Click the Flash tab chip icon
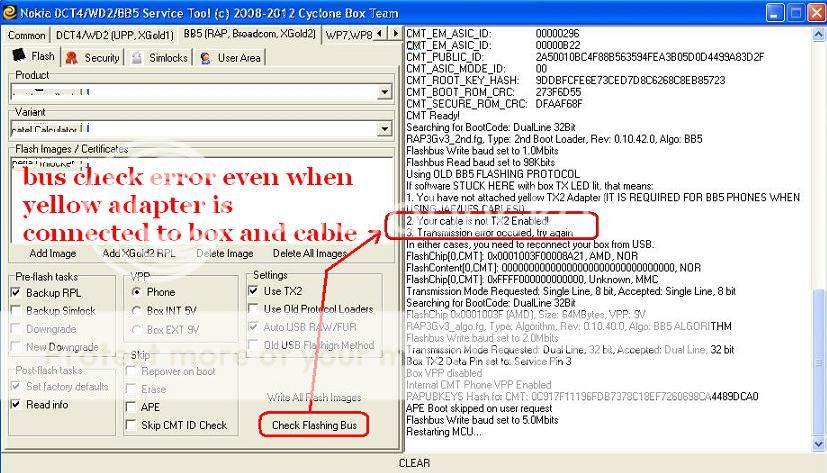The image size is (827, 473). [19, 55]
